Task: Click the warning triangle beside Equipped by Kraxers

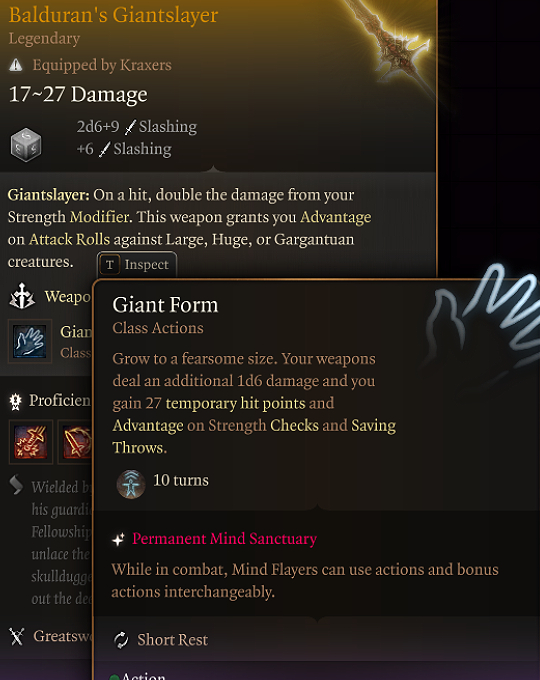Action: (16, 65)
